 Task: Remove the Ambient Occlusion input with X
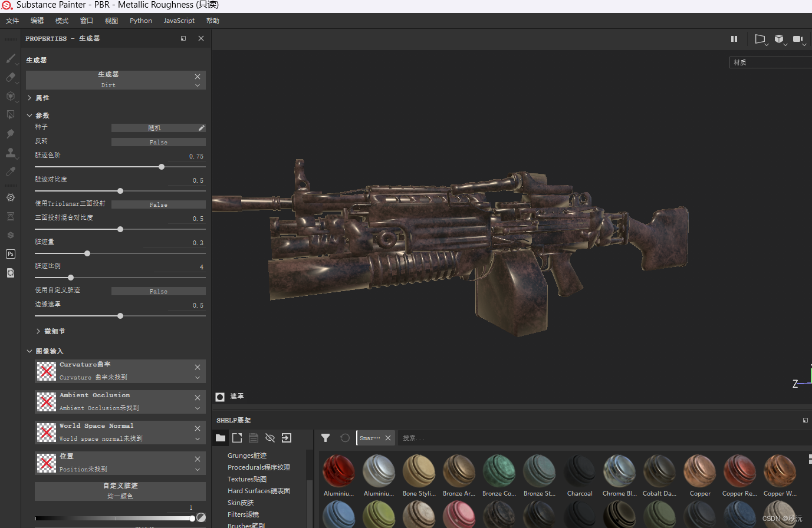pos(198,398)
